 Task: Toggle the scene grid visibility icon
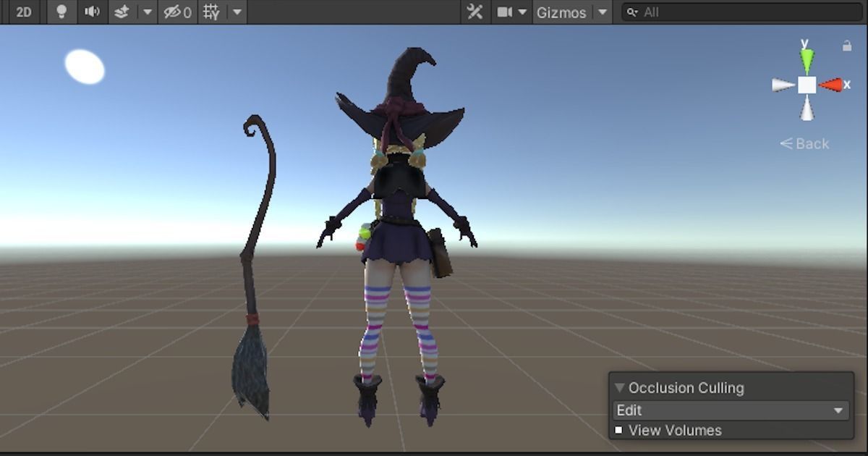212,12
